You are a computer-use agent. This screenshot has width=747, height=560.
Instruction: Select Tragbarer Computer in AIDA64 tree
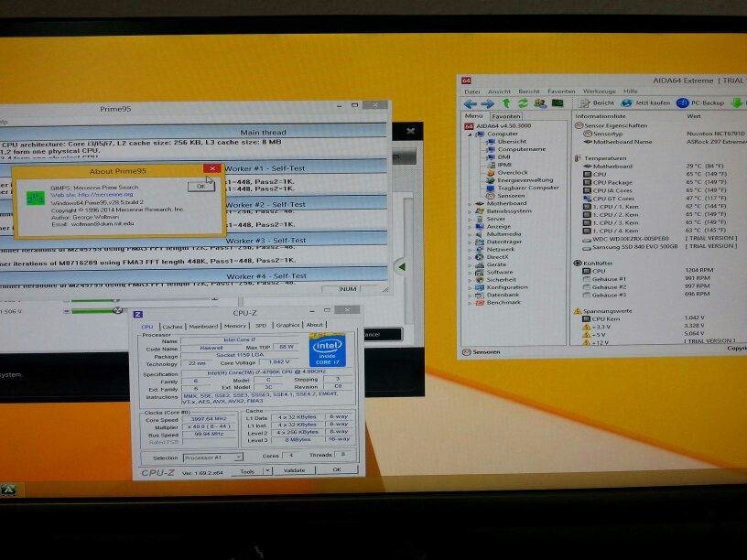(x=523, y=188)
